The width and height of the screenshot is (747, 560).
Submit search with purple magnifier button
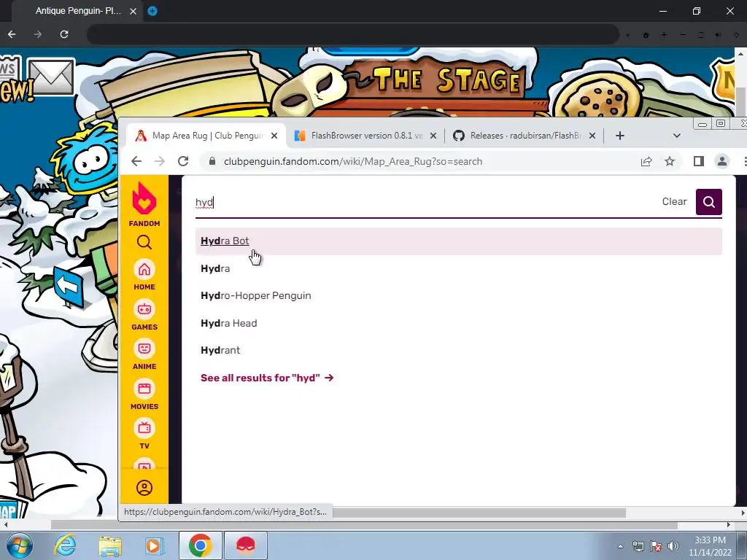pos(708,202)
